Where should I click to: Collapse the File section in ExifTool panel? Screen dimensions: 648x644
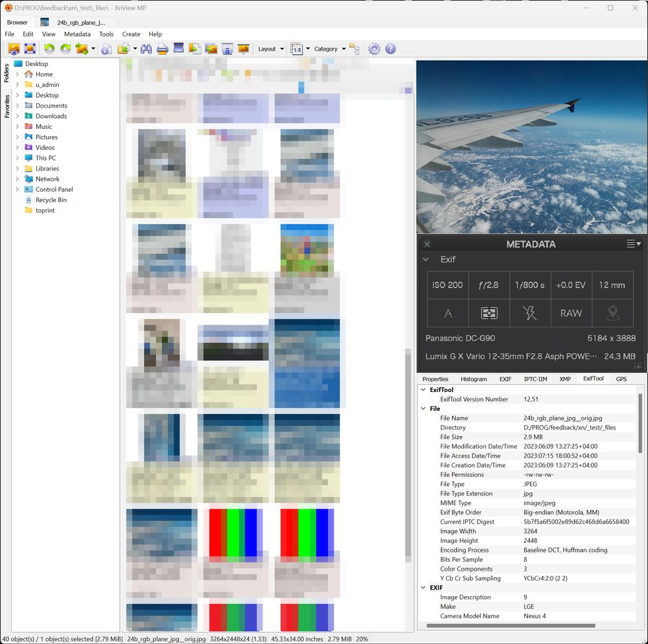click(423, 409)
